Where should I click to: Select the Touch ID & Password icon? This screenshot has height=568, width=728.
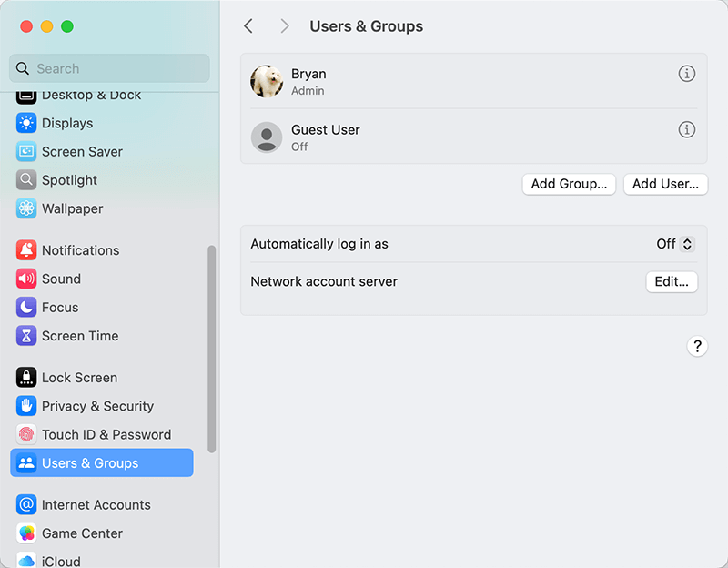click(x=26, y=434)
